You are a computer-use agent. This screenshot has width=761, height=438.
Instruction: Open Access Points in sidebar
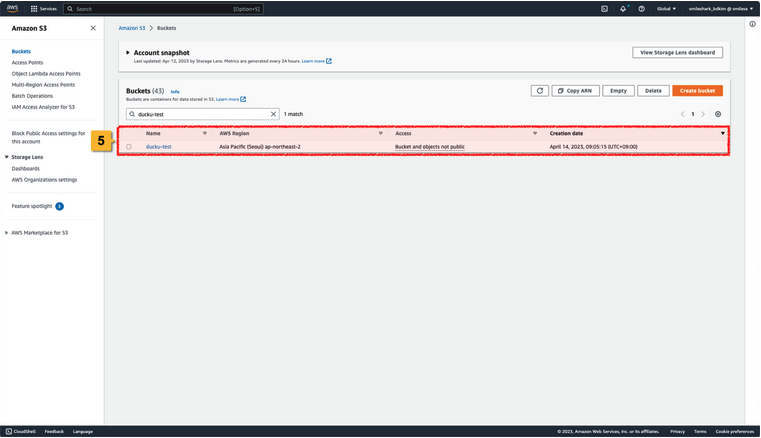point(27,62)
